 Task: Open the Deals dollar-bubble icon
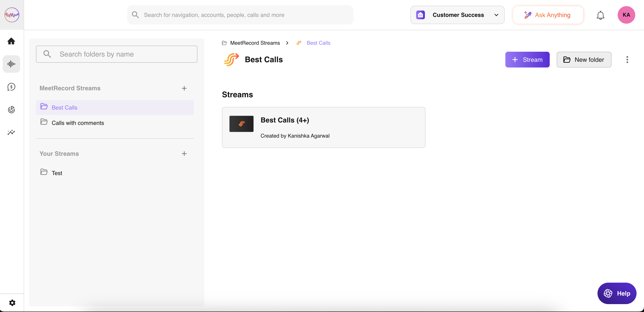click(x=11, y=87)
